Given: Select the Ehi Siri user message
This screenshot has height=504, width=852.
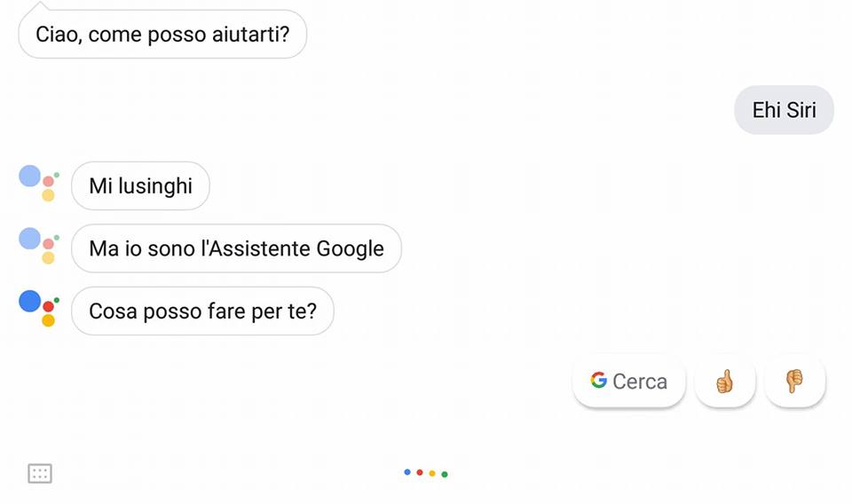Looking at the screenshot, I should 784,110.
